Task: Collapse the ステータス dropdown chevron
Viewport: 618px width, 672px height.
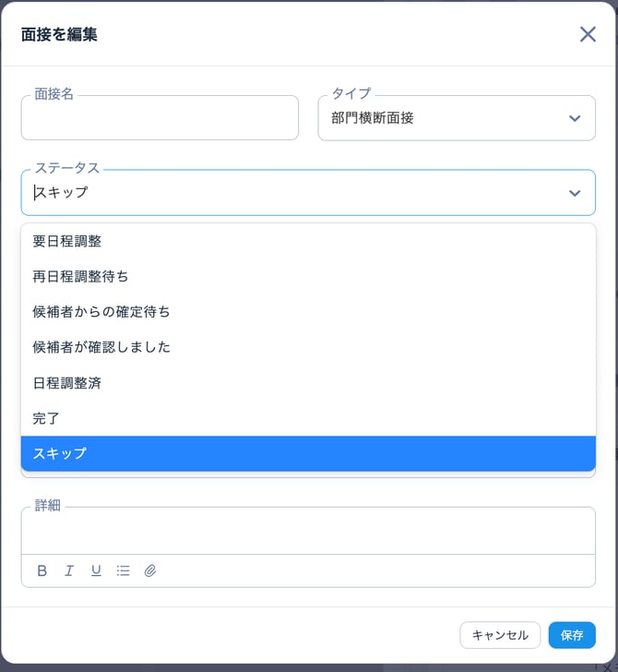Action: [575, 193]
